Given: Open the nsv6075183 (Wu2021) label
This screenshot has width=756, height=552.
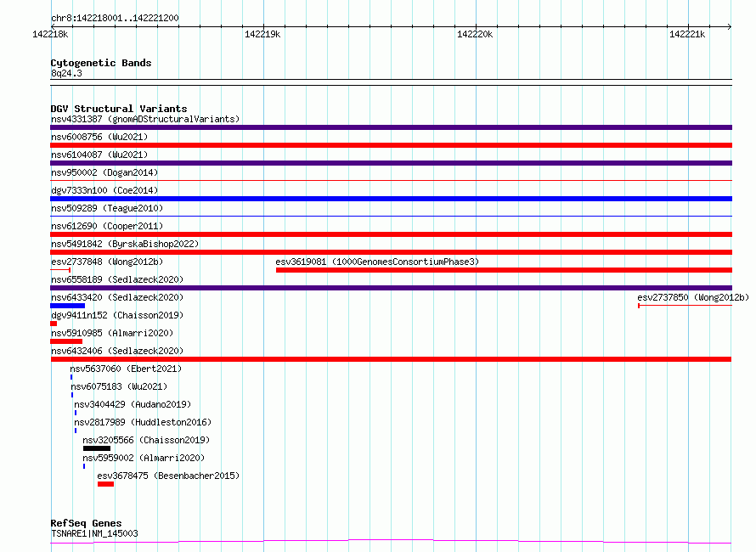Looking at the screenshot, I should coord(119,386).
